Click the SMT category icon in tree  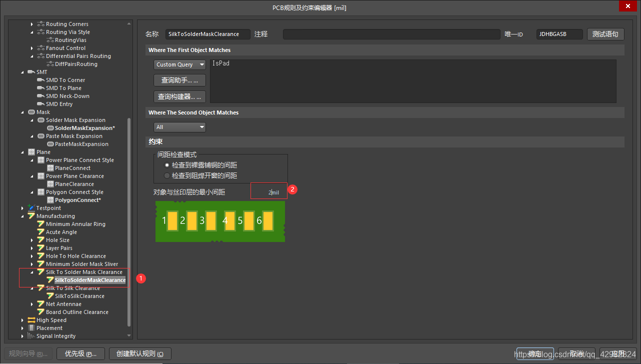(31, 72)
